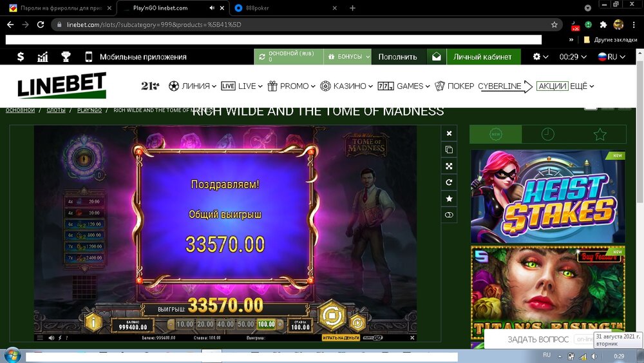Open the Heist Stakes game thumbnail

point(548,196)
